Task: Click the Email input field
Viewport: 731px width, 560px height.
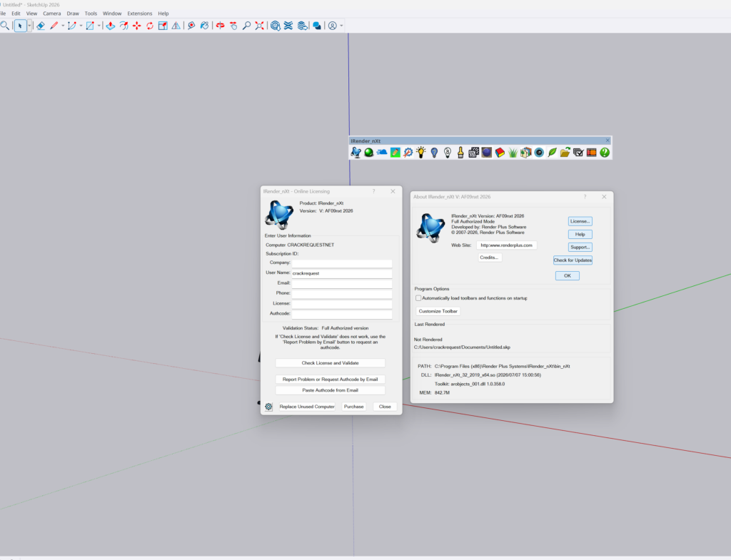Action: 342,284
